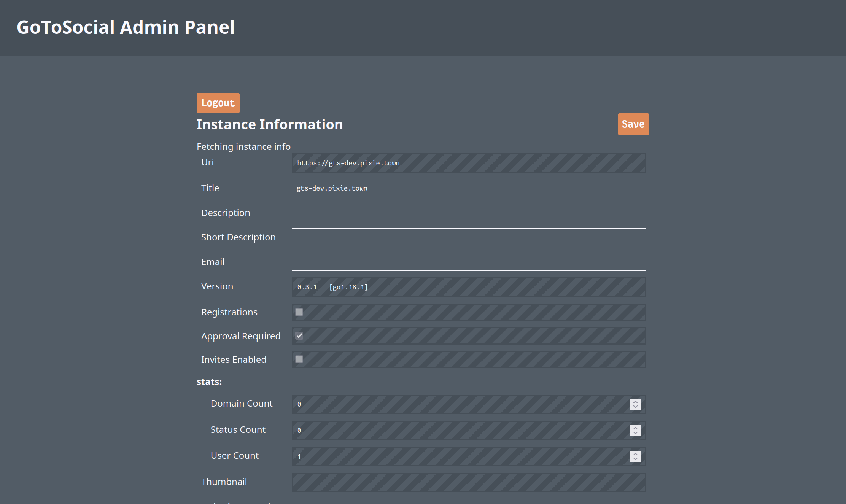The height and width of the screenshot is (504, 846).
Task: Focus the Title input field
Action: 469,189
